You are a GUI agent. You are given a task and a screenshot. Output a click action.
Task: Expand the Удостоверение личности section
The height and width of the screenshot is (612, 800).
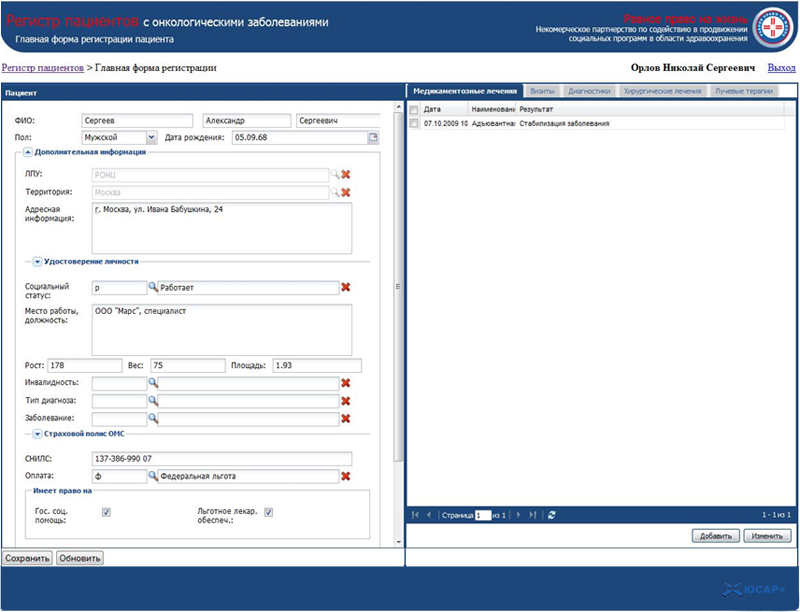pyautogui.click(x=37, y=262)
